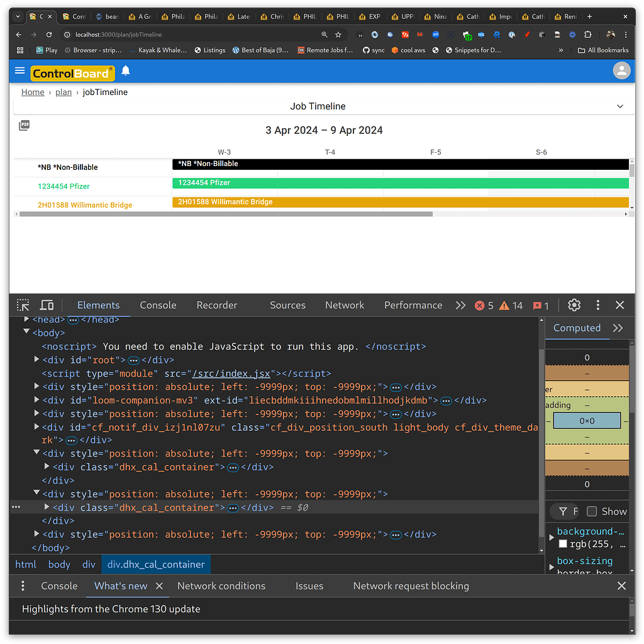Open the Issues drawer tab
Screen dimensions: 644x644
pos(309,586)
